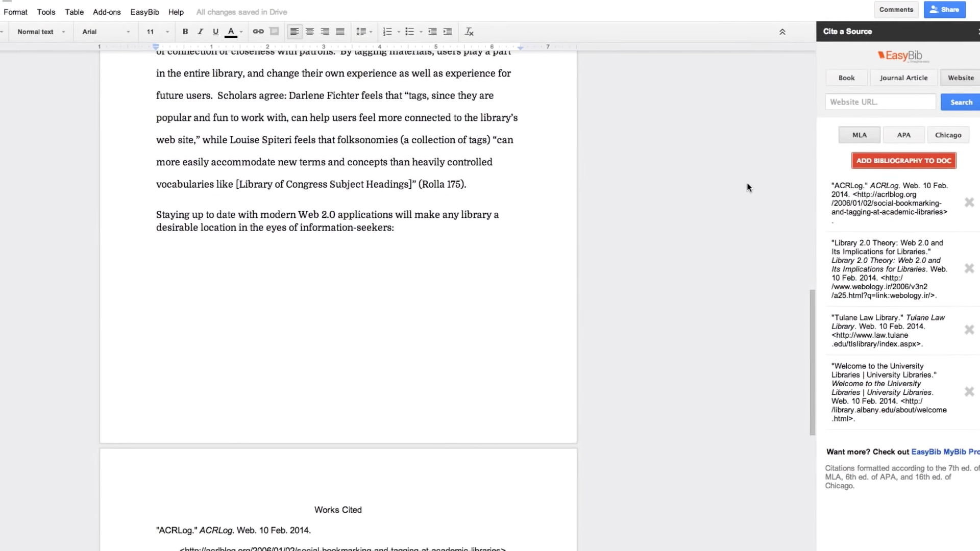Remove the Tulane Law Library citation
The image size is (980, 551).
969,330
